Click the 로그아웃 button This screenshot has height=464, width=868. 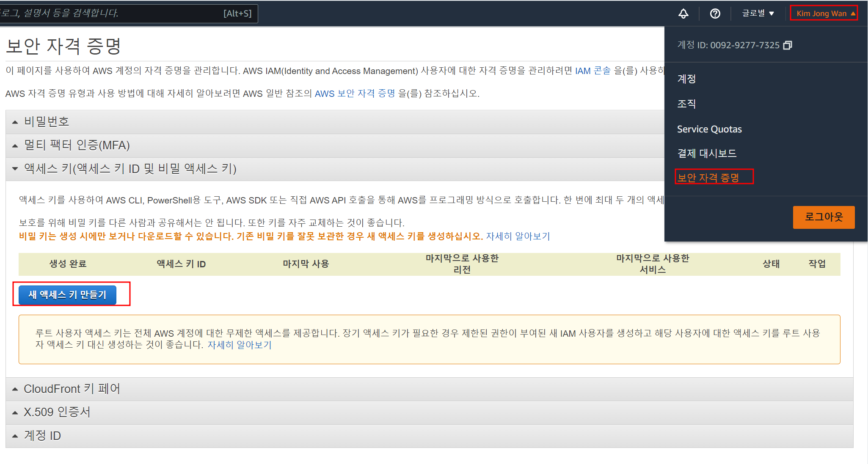823,217
